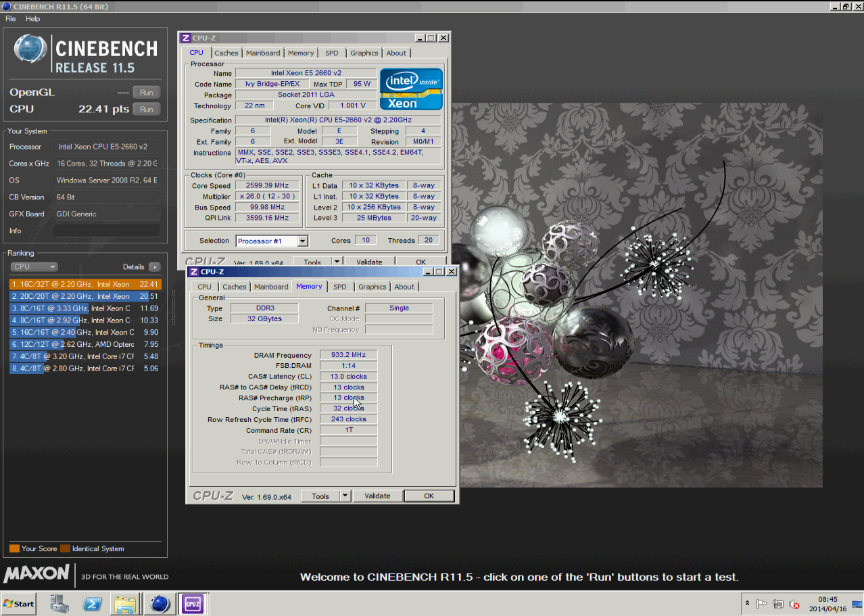Open Windows Explorer folder icon on taskbar
864x616 pixels.
126,604
